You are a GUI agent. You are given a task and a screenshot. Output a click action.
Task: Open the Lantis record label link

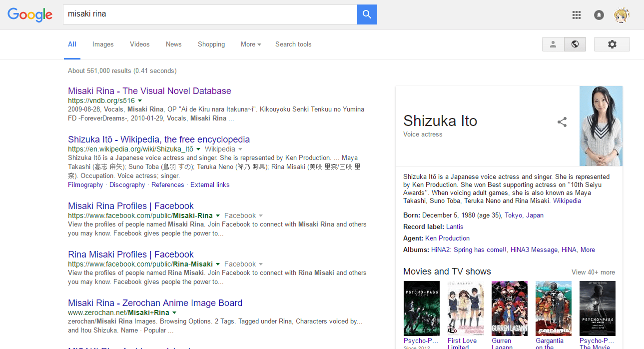tap(455, 227)
